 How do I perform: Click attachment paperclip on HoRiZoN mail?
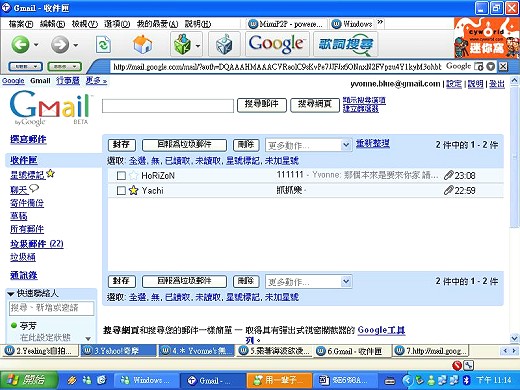coord(449,175)
